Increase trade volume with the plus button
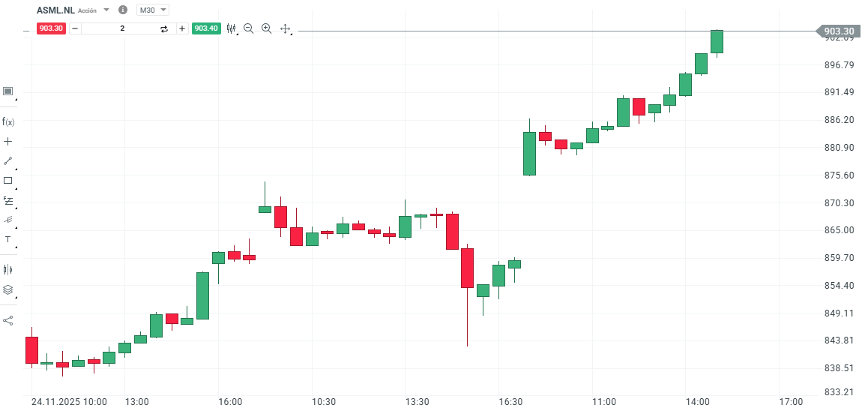Screen dimensions: 868x411 click(x=182, y=28)
